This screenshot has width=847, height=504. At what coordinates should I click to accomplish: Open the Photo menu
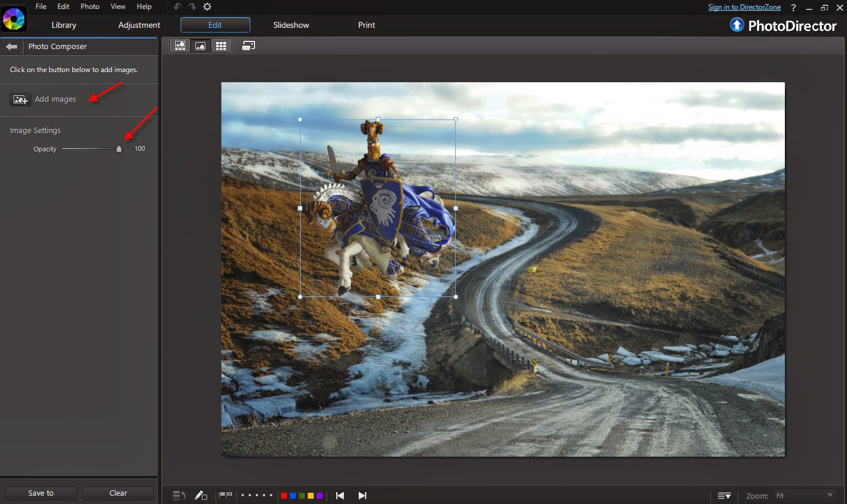click(90, 7)
